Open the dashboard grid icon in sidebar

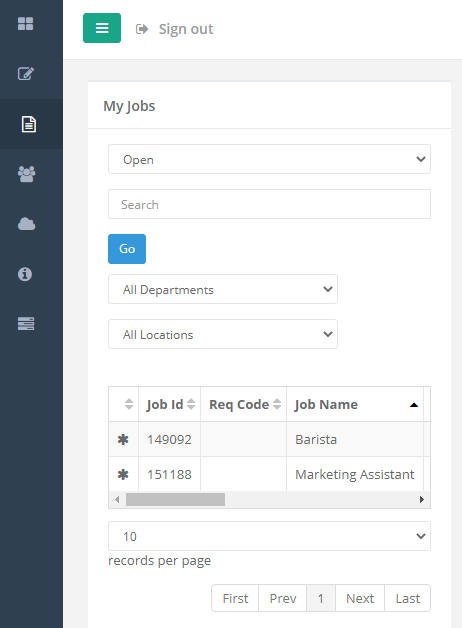[x=26, y=24]
